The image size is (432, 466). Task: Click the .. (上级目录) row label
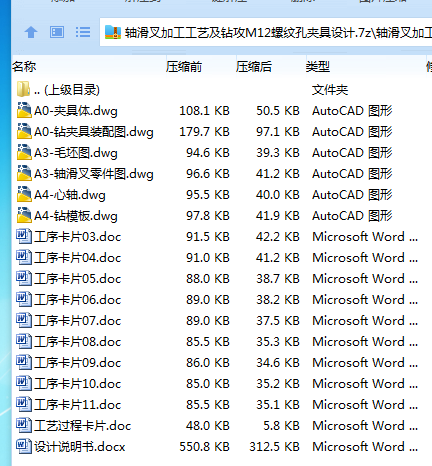click(x=67, y=90)
